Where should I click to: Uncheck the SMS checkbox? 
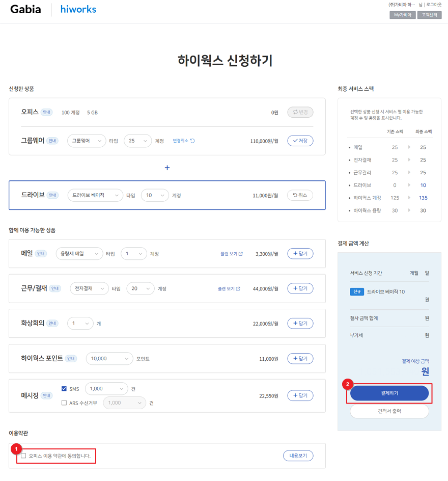pyautogui.click(x=64, y=389)
